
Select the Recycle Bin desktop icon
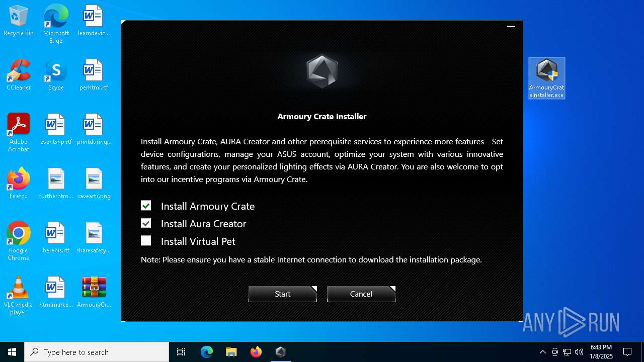[19, 21]
